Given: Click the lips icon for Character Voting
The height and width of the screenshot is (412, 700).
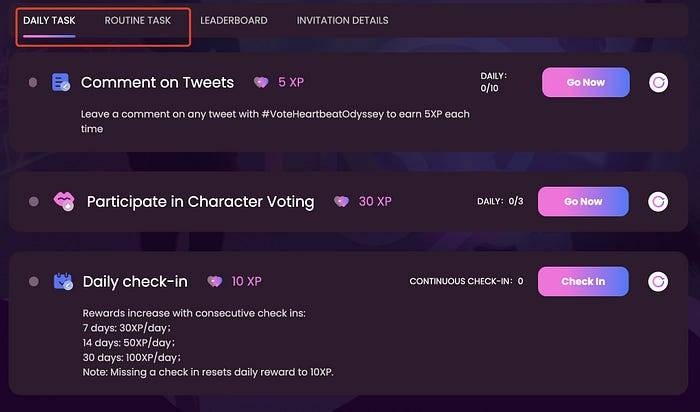Looking at the screenshot, I should click(64, 201).
